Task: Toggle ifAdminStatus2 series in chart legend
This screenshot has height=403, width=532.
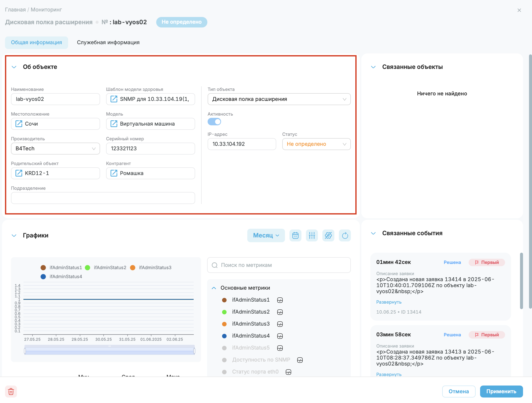Action: [x=106, y=268]
